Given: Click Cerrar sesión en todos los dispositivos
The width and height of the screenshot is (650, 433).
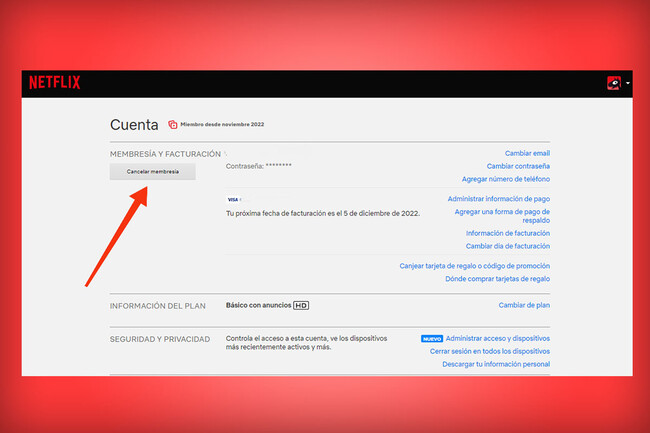Looking at the screenshot, I should [x=490, y=352].
